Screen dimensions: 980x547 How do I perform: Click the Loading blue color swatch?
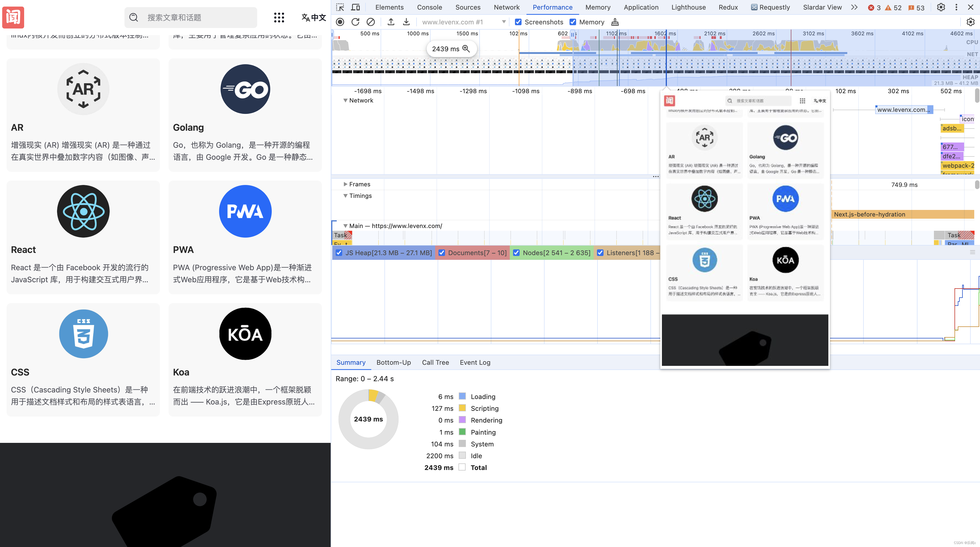(462, 396)
